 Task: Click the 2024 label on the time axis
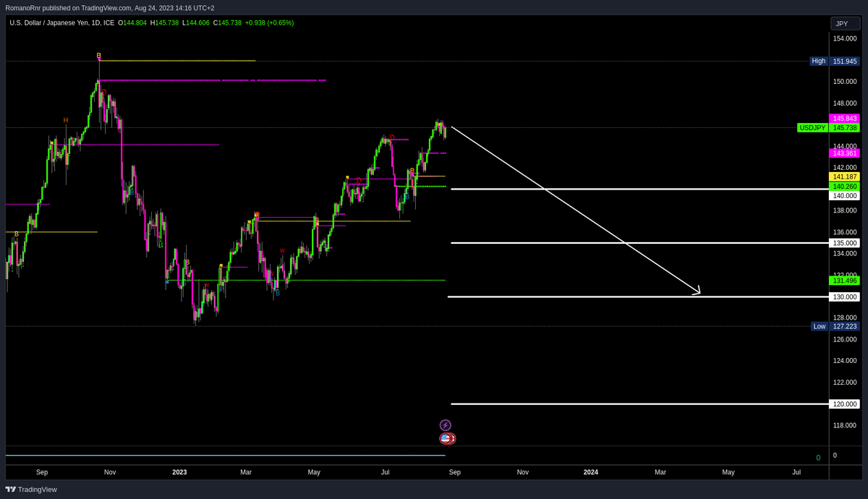pos(590,472)
